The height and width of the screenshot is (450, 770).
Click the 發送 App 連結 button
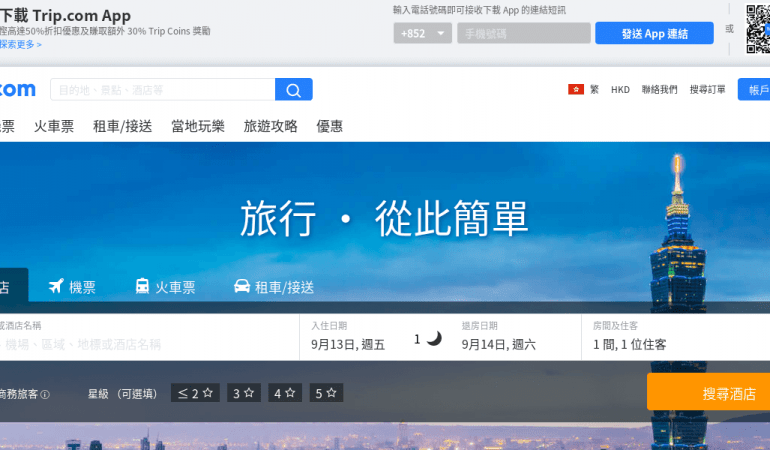tap(654, 33)
